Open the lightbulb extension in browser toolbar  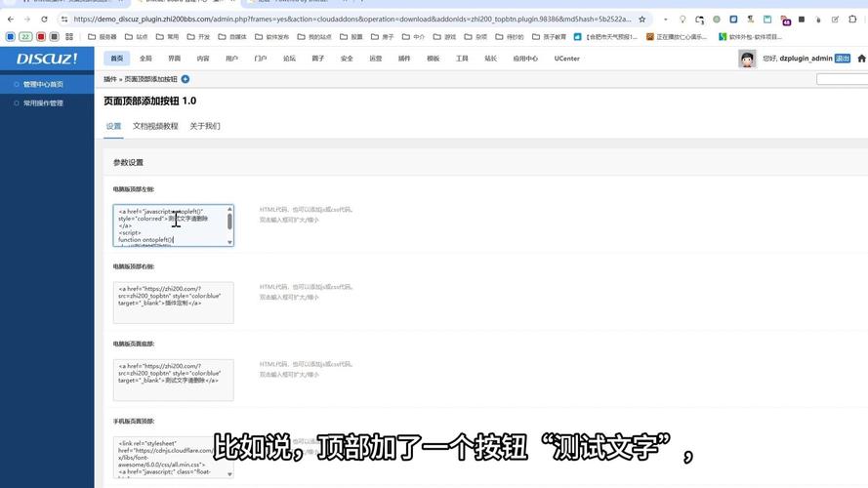click(682, 19)
